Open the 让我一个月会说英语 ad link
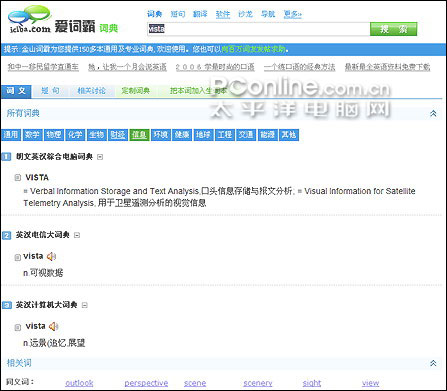The width and height of the screenshot is (447, 391). [127, 67]
